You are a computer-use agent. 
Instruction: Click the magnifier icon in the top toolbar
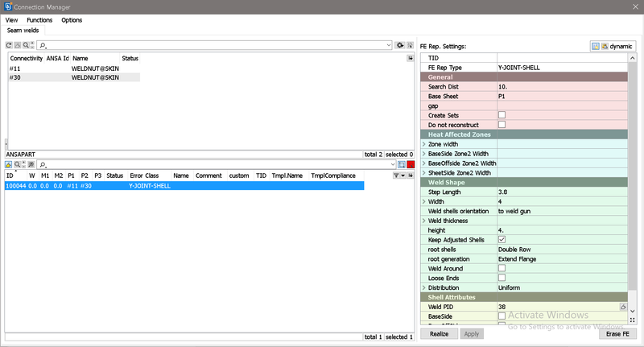tap(26, 45)
